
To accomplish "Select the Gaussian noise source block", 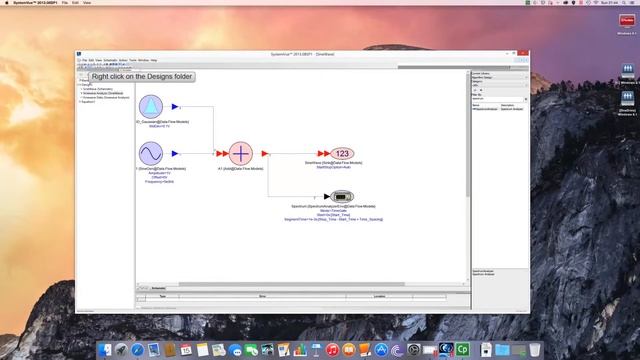I will [x=151, y=107].
